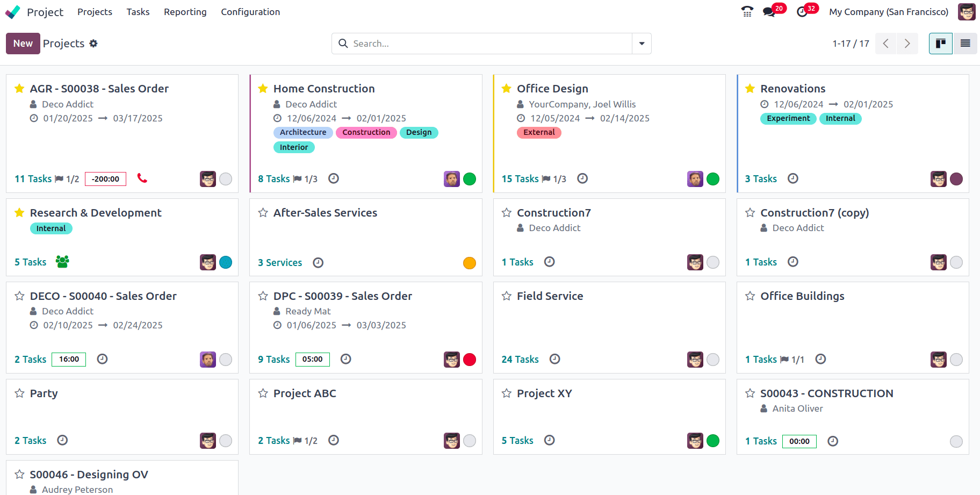Open the Configuration menu

(250, 11)
